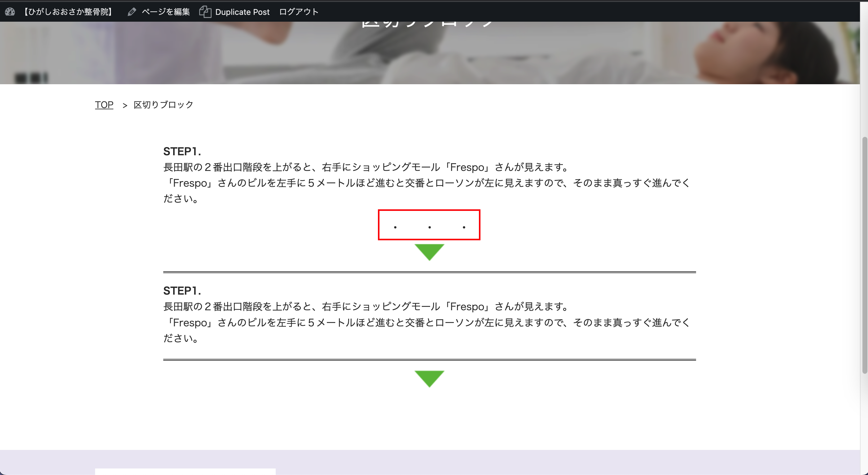868x475 pixels.
Task: Click the right dot in red box
Action: tap(464, 227)
